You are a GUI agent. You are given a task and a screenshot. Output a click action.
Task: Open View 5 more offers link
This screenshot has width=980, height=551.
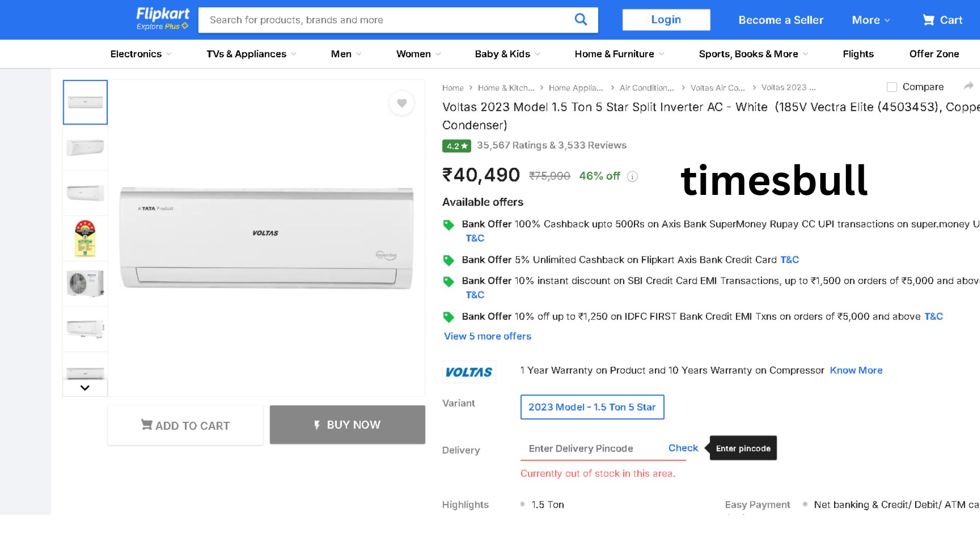tap(487, 336)
